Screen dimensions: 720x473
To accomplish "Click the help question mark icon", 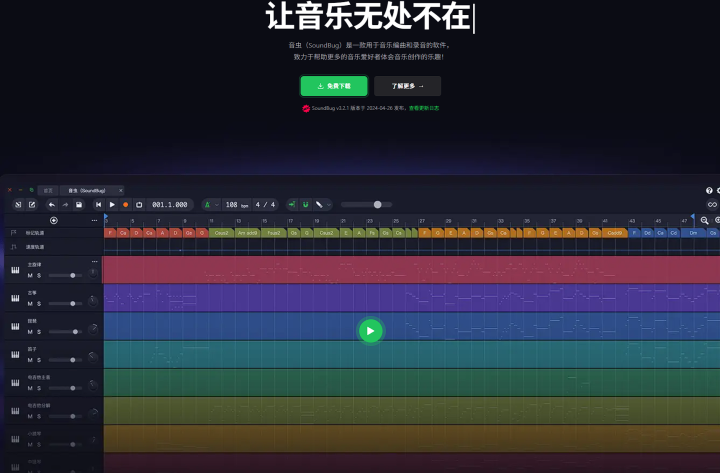I will pos(710,190).
